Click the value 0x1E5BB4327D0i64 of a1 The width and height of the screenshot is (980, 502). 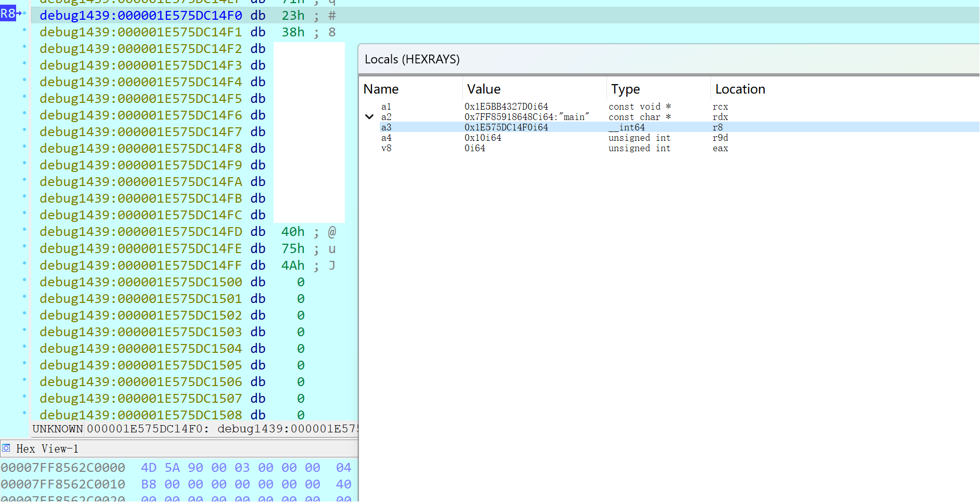506,107
